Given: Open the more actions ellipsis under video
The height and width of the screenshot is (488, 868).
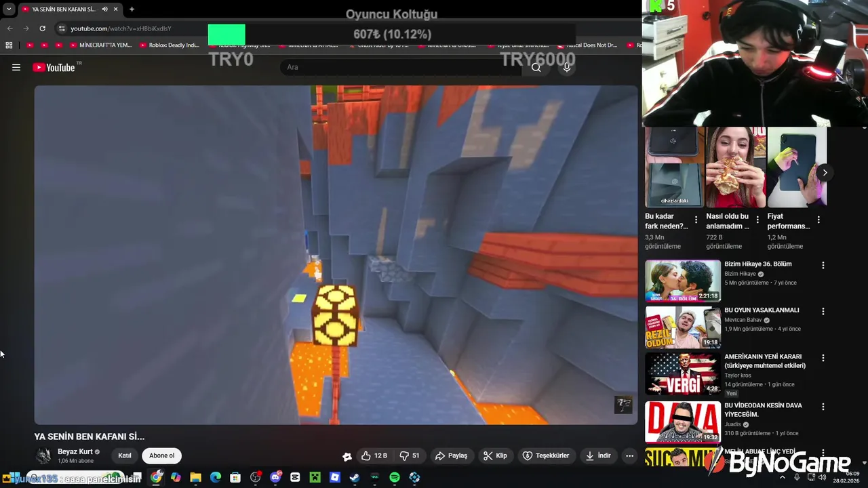Looking at the screenshot, I should click(629, 455).
